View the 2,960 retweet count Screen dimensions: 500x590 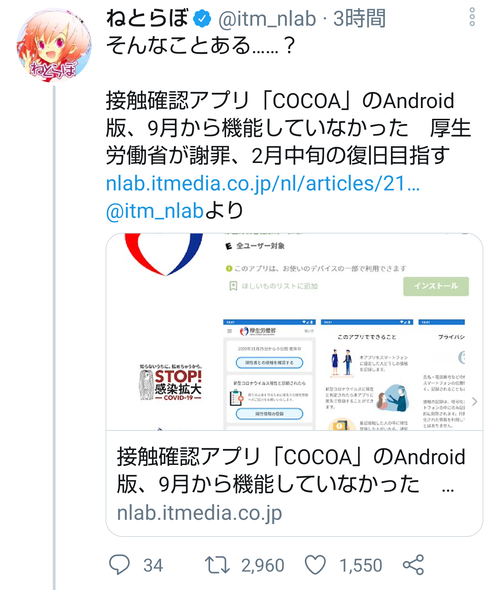263,565
